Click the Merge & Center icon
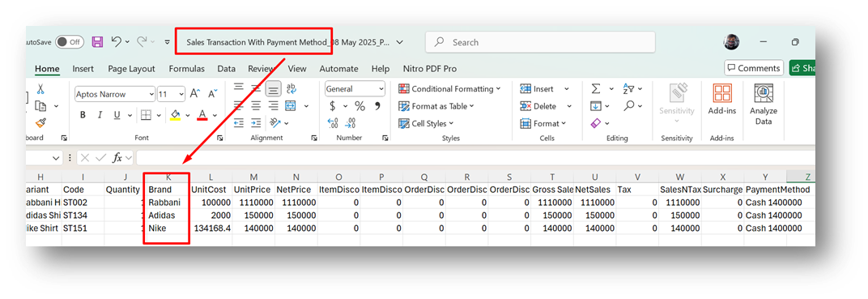Screen dimensions: 868x299 coord(291,106)
